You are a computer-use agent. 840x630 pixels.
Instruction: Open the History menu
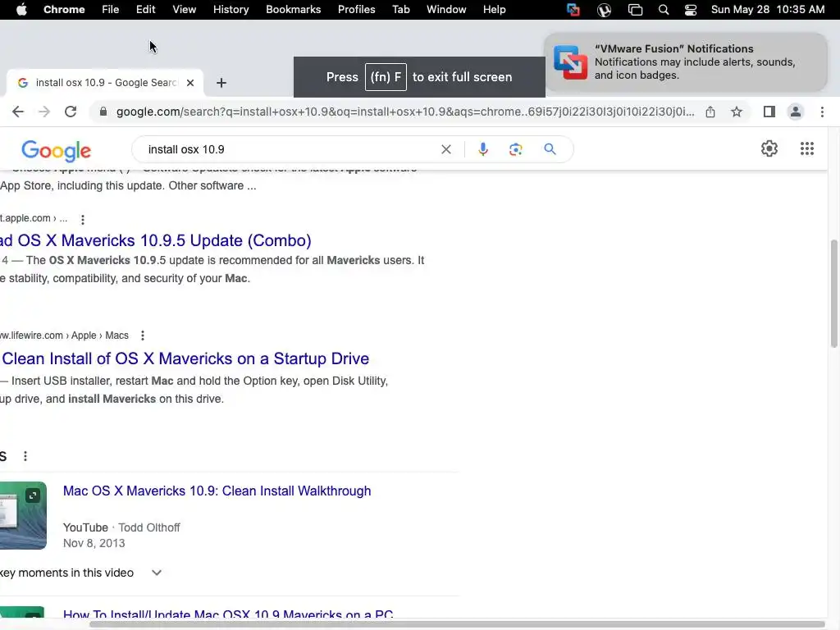click(x=231, y=10)
